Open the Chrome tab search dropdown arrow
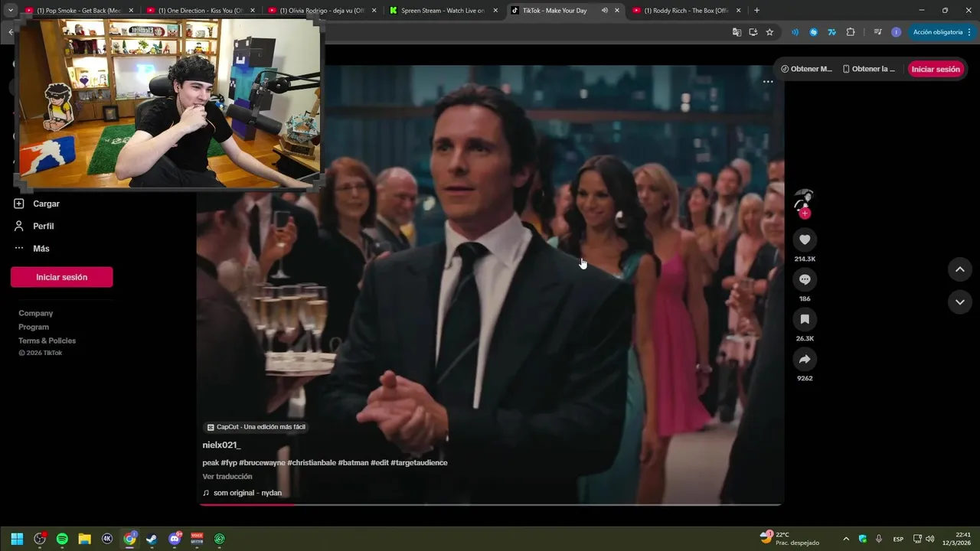 (11, 11)
